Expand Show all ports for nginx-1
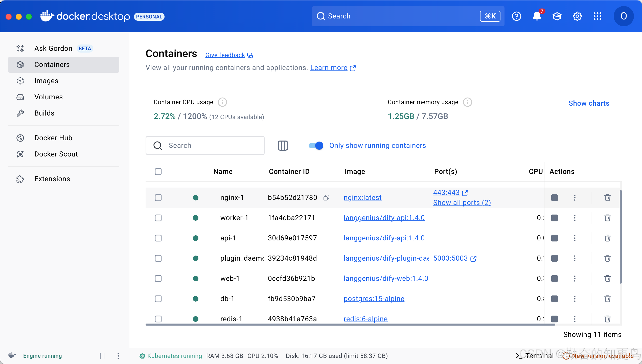This screenshot has width=642, height=364. tap(462, 203)
